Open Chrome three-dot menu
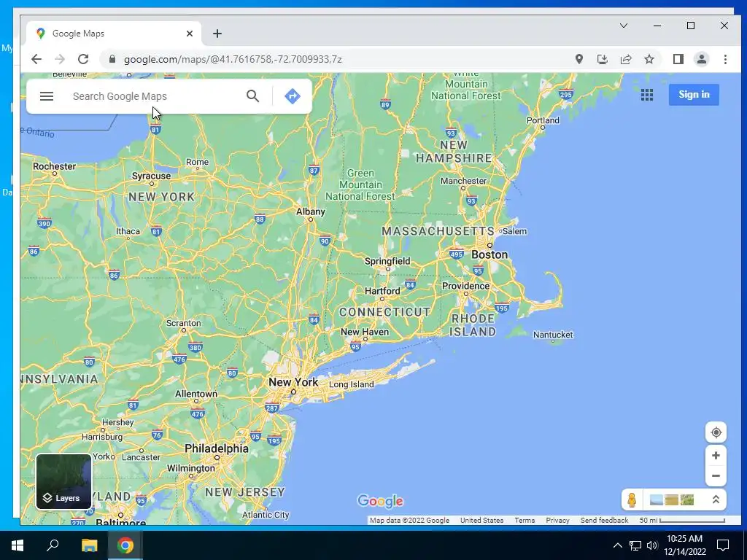The image size is (747, 560). [x=725, y=59]
